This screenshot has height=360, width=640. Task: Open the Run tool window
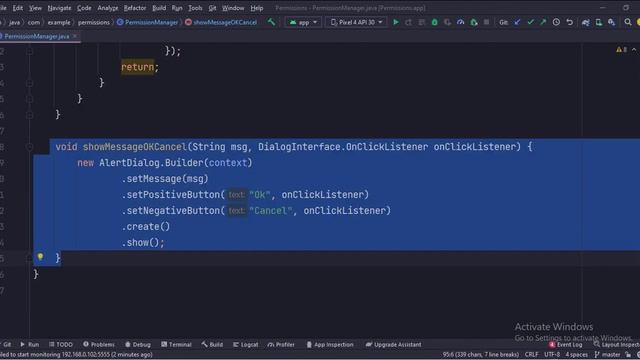coord(29,344)
